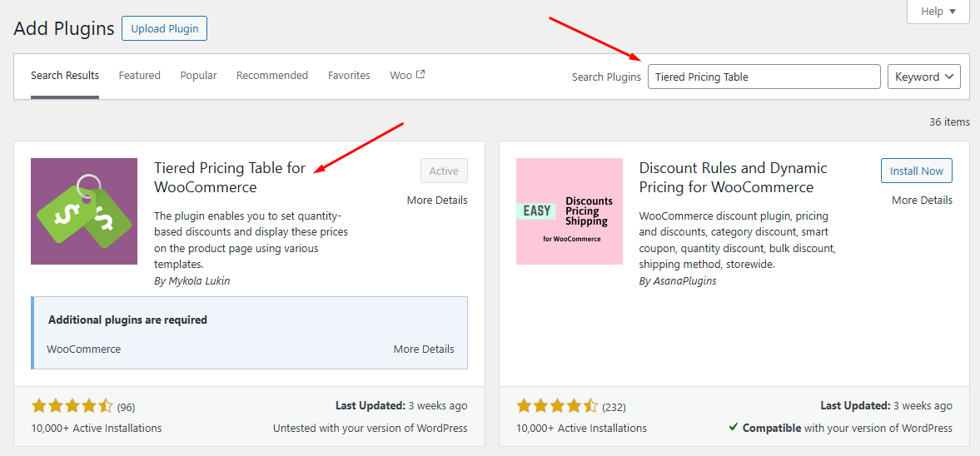
Task: Click the 36 items count text
Action: pos(949,121)
